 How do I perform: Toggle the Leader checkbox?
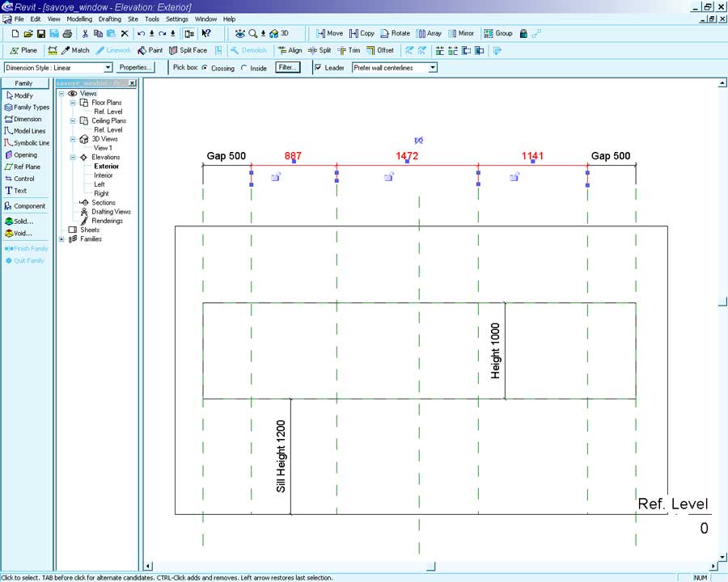click(318, 68)
